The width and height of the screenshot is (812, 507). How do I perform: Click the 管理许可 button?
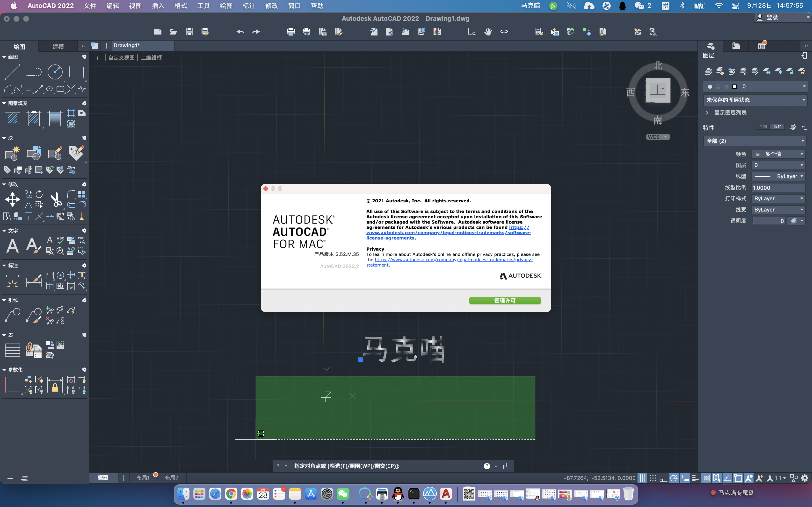(505, 300)
